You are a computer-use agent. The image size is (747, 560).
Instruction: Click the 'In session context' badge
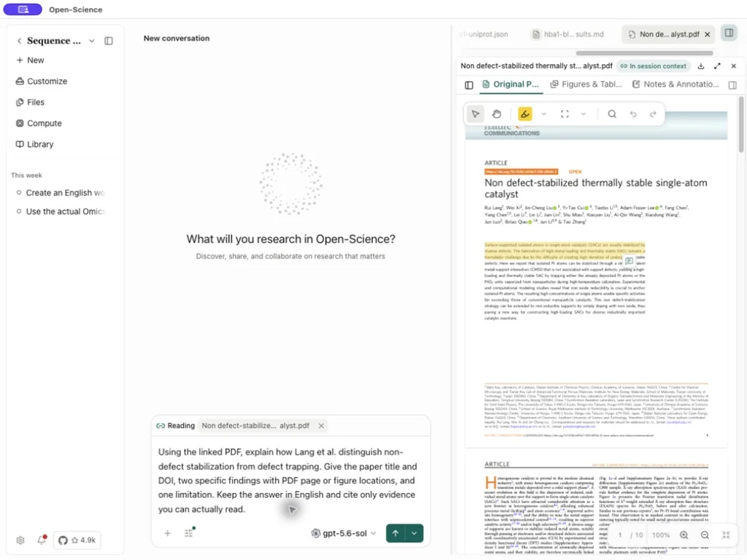tap(654, 66)
